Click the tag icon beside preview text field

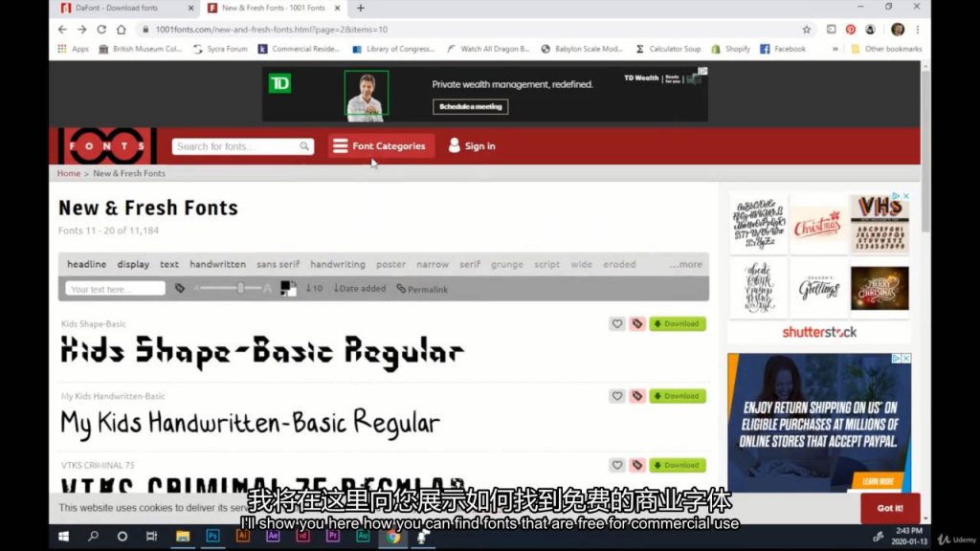tap(179, 289)
